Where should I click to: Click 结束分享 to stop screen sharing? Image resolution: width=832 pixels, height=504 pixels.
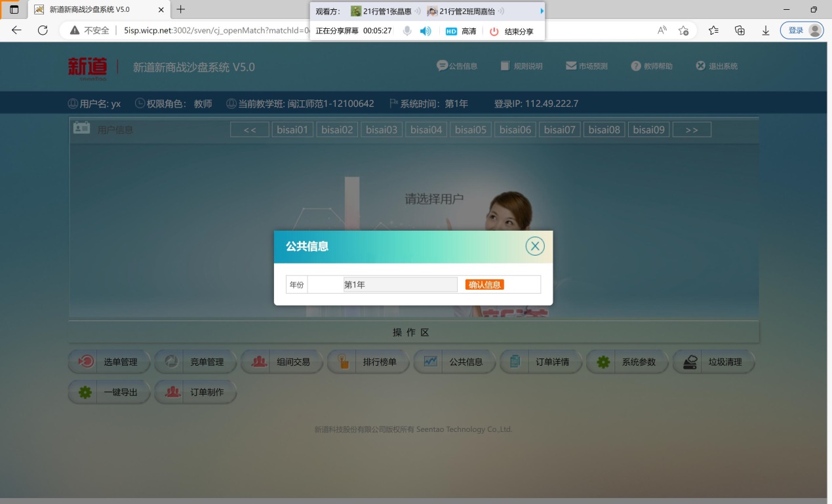pos(511,31)
